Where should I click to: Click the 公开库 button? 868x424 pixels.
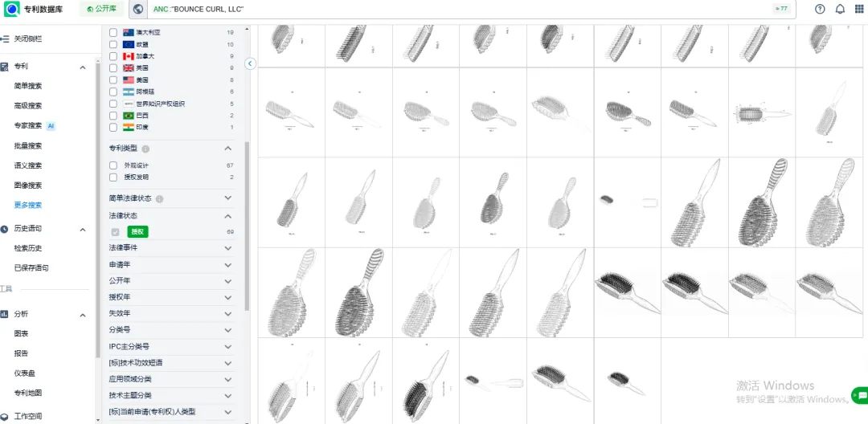[x=101, y=9]
